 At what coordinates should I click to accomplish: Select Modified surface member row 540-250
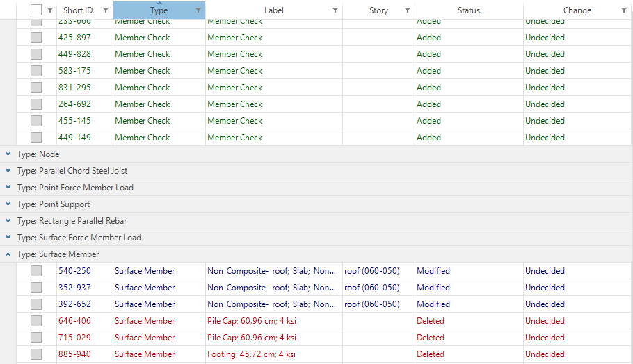[x=323, y=271]
